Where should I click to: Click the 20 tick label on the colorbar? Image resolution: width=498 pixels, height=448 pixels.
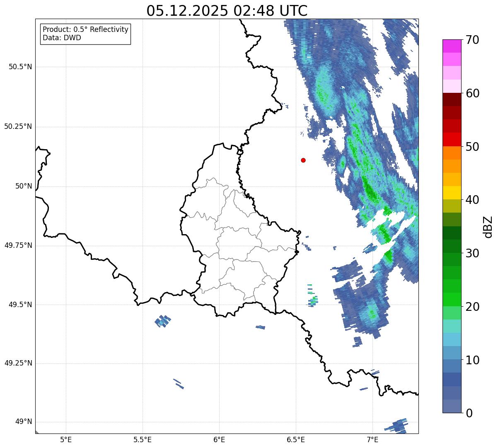(473, 307)
